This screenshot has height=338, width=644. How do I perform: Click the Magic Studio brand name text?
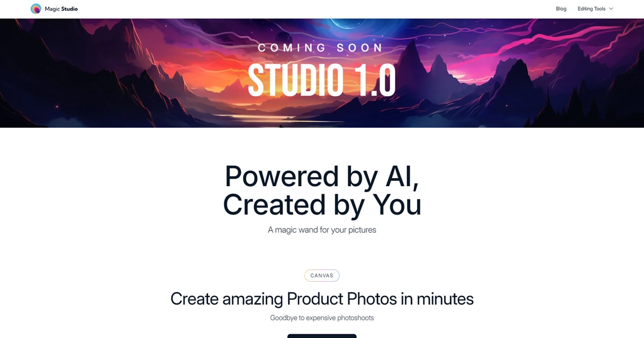coord(61,9)
